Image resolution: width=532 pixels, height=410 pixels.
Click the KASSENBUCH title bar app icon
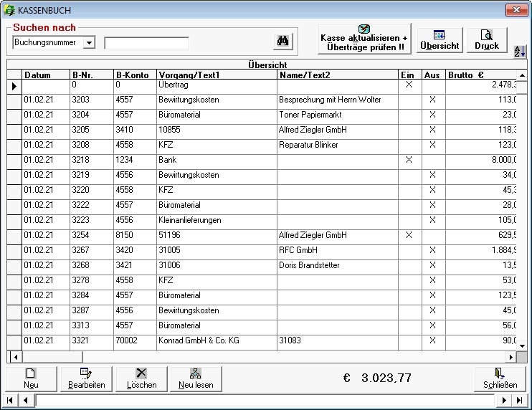click(9, 10)
